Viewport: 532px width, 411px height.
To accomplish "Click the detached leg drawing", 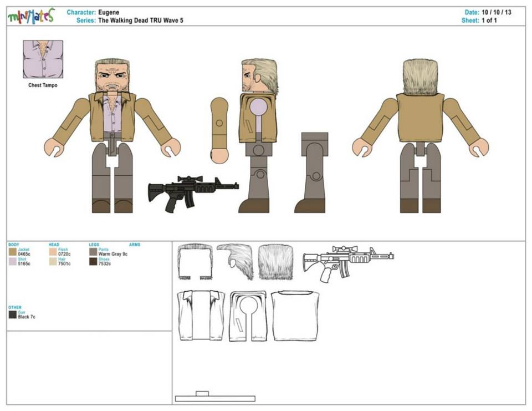I will click(x=311, y=172).
